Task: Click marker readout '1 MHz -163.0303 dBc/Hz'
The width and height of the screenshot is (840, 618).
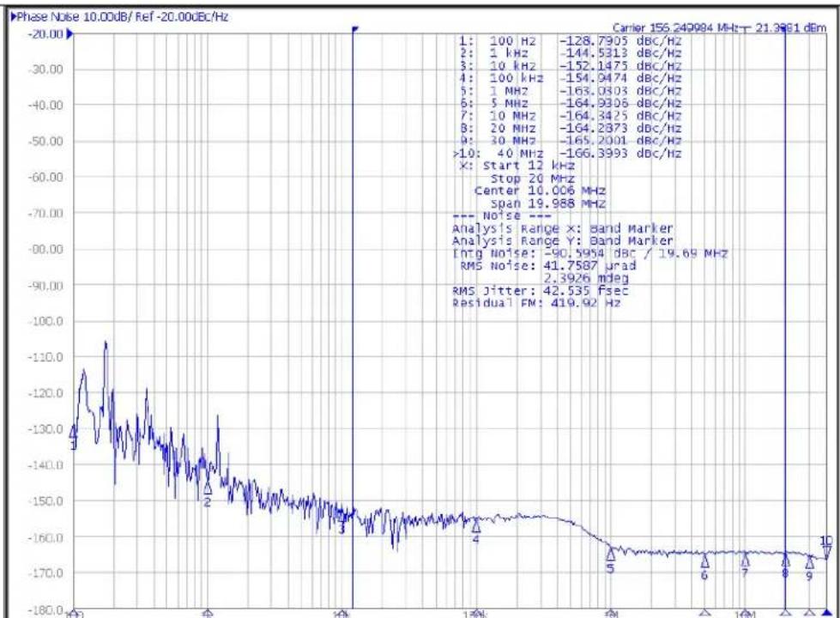Action: [x=570, y=91]
